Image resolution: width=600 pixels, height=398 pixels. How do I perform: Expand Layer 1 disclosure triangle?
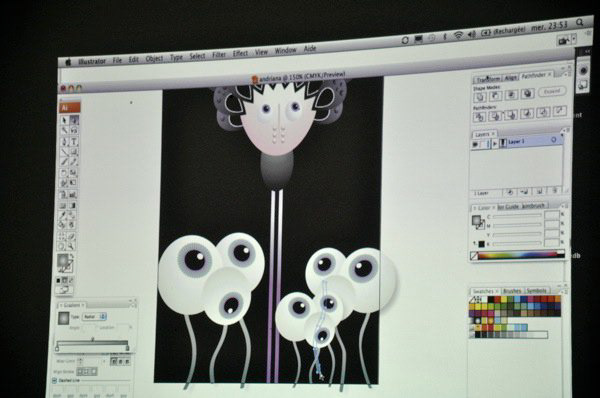(495, 144)
